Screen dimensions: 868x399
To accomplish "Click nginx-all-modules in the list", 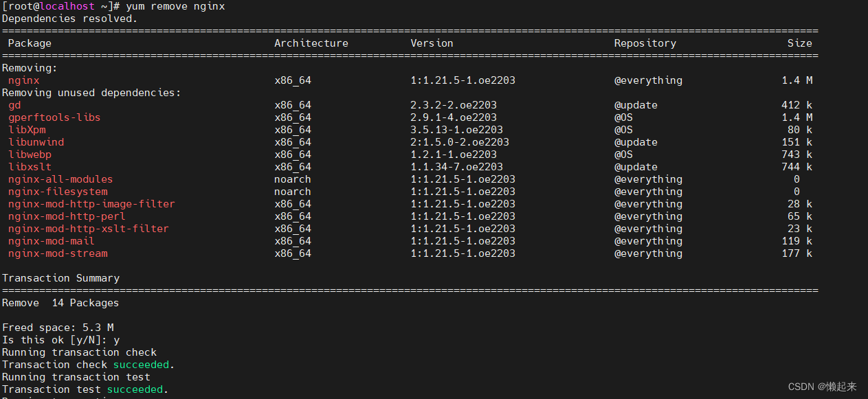I will tap(60, 179).
